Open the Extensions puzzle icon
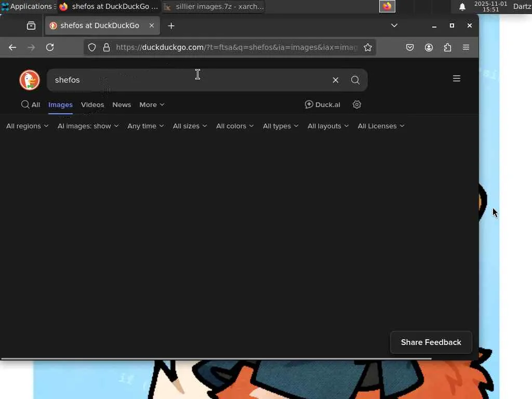This screenshot has height=399, width=532. (447, 47)
